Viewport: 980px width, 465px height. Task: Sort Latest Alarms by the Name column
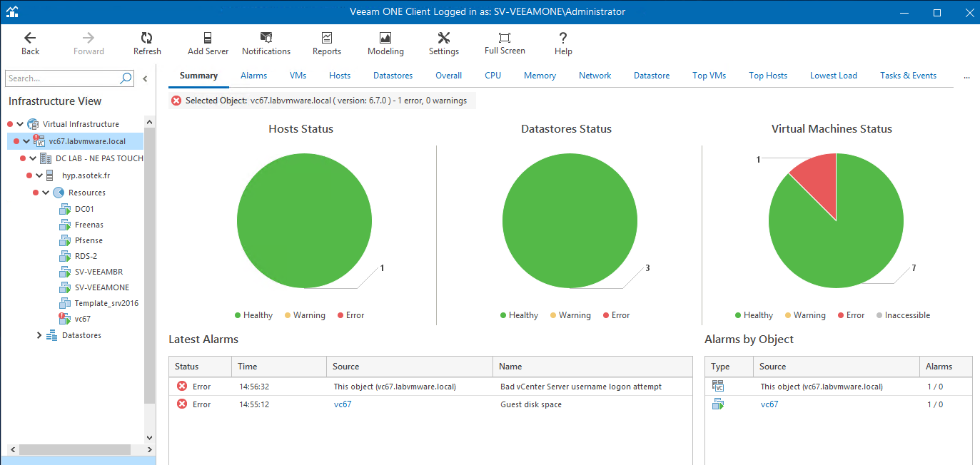[592, 367]
